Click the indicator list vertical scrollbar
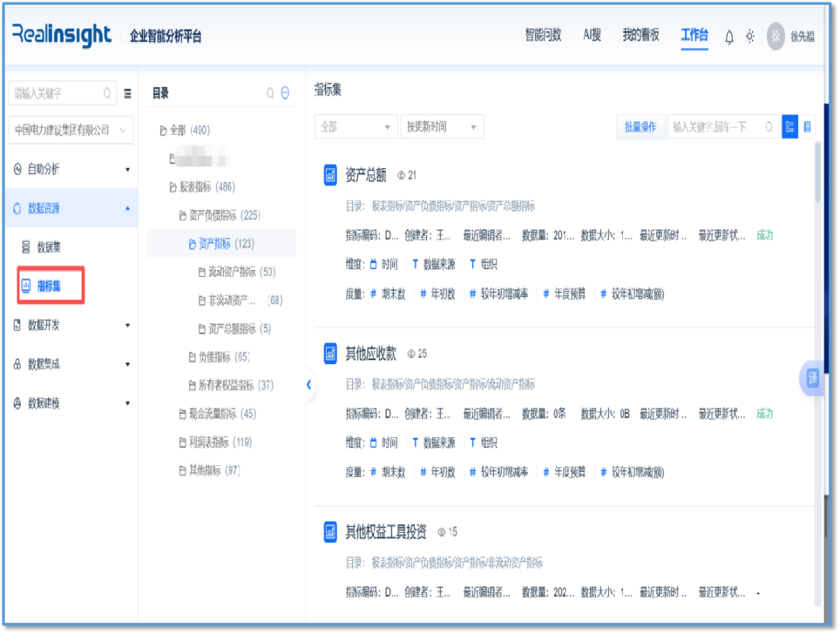The height and width of the screenshot is (634, 840). 817,173
